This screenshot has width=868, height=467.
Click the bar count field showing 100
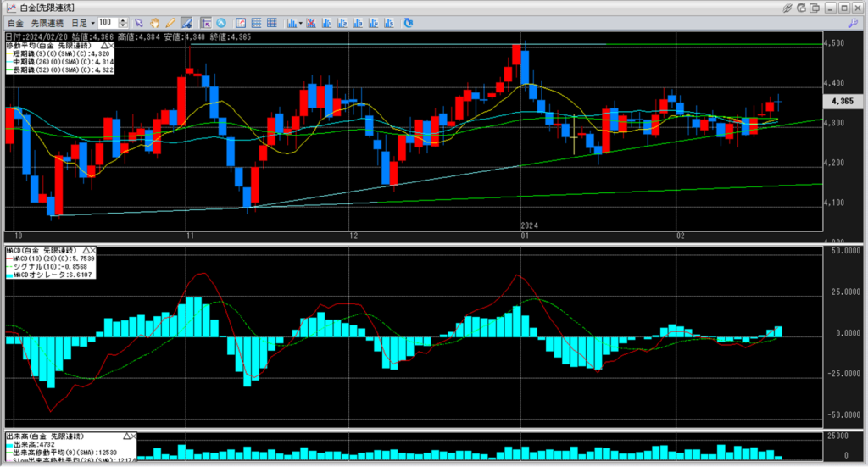[x=108, y=23]
